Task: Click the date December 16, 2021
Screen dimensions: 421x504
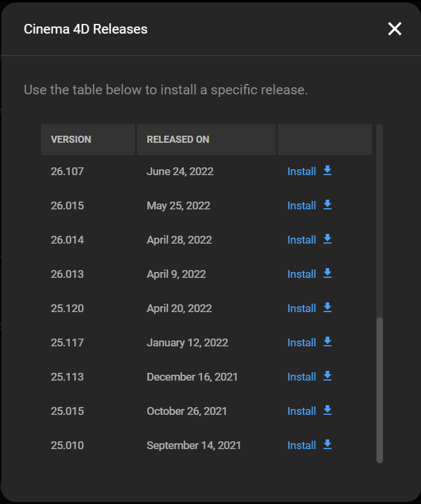Action: pyautogui.click(x=192, y=377)
